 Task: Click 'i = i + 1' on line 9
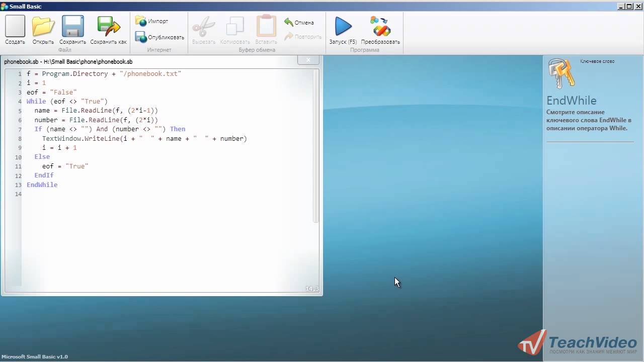point(59,147)
